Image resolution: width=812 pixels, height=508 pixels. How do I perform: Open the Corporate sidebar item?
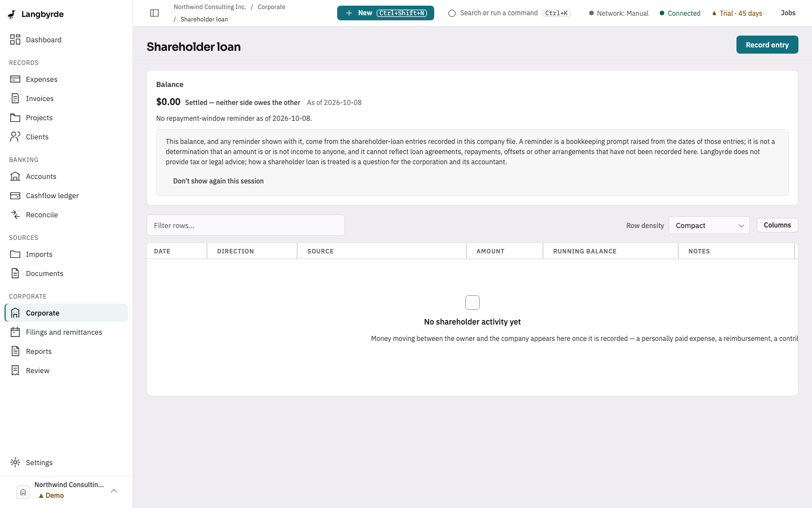click(x=67, y=313)
